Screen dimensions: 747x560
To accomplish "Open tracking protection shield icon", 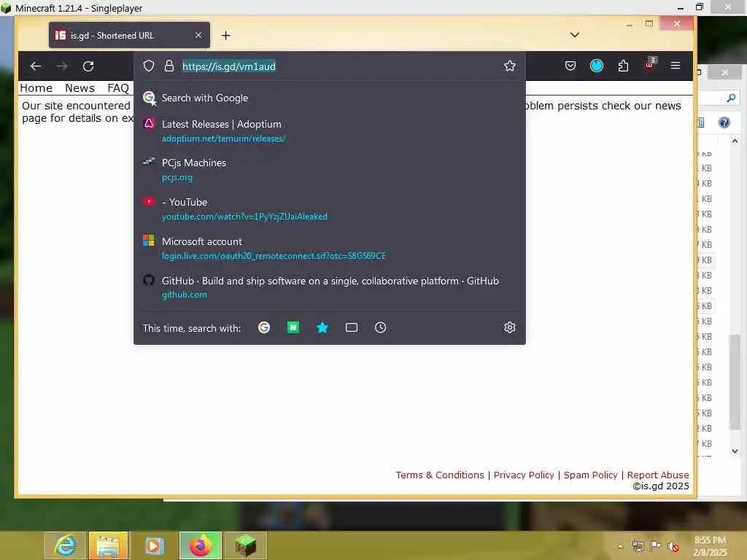I will coord(149,66).
